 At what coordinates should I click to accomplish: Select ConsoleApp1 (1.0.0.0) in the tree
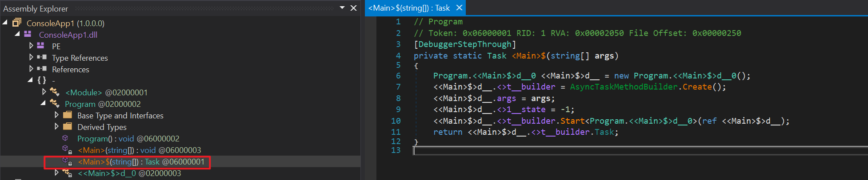(x=65, y=23)
